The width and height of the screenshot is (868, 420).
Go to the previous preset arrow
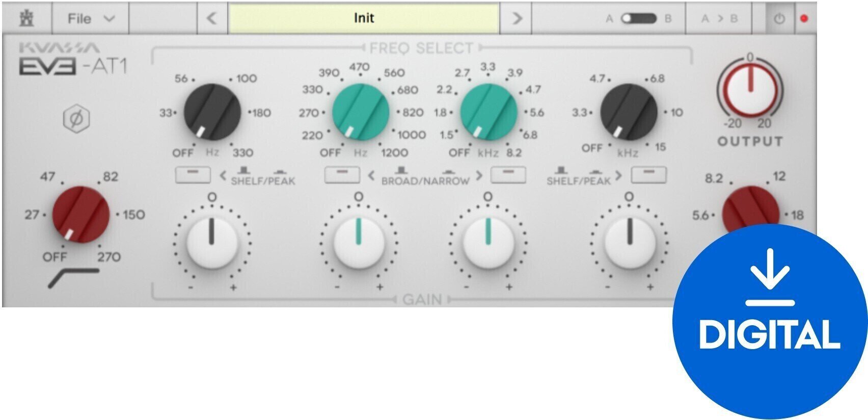(212, 19)
